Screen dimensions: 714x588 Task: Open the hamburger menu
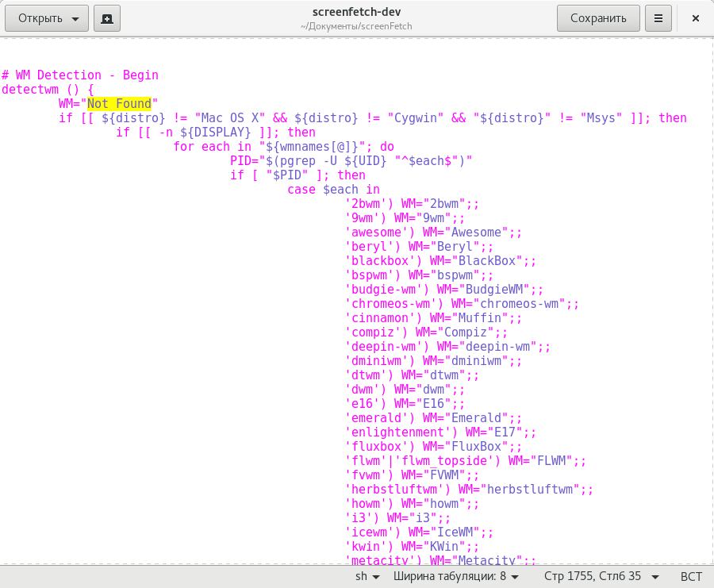click(658, 18)
